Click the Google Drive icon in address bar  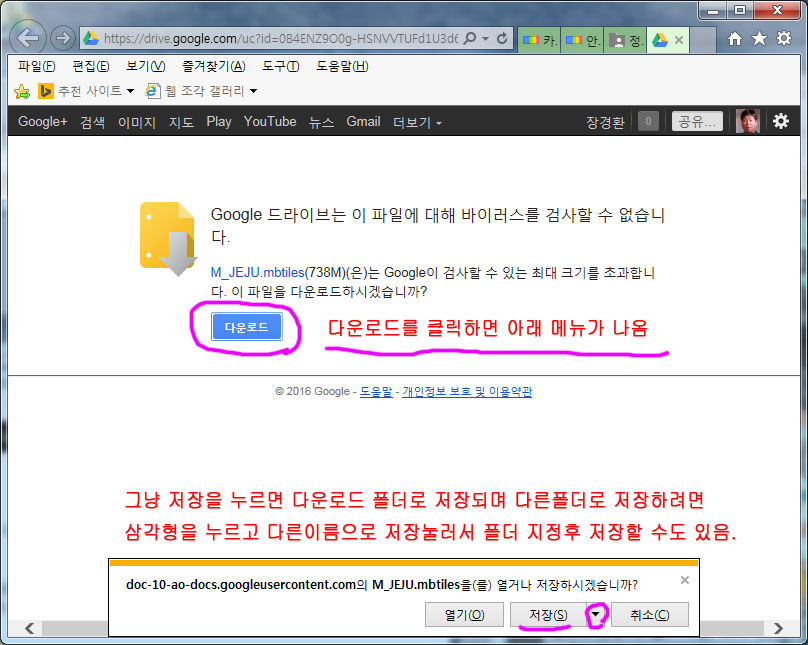point(91,39)
